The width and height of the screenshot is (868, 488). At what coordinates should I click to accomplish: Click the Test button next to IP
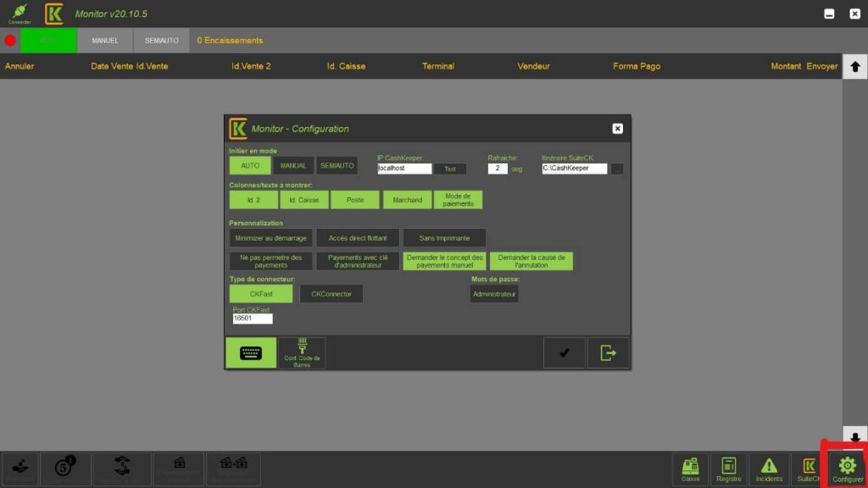pos(449,169)
